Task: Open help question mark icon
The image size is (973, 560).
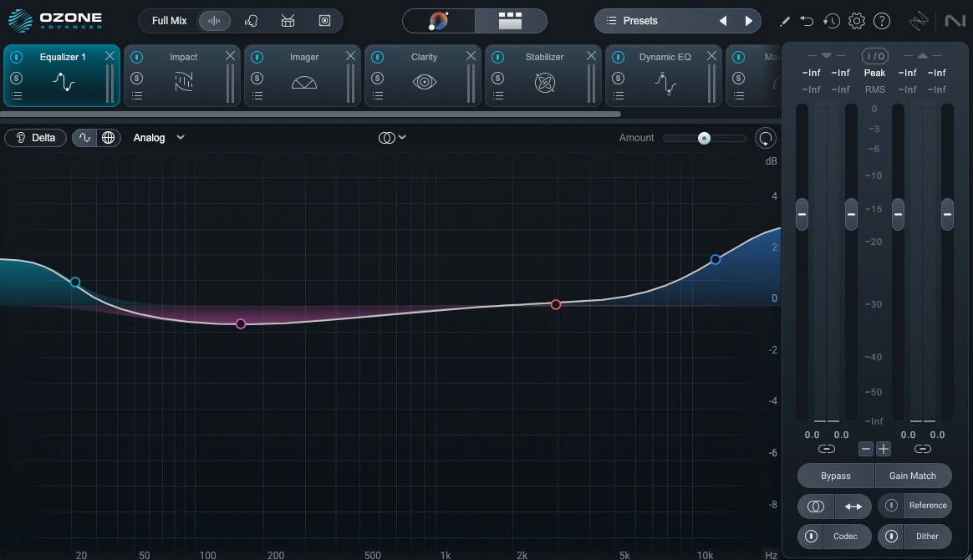Action: click(x=882, y=21)
